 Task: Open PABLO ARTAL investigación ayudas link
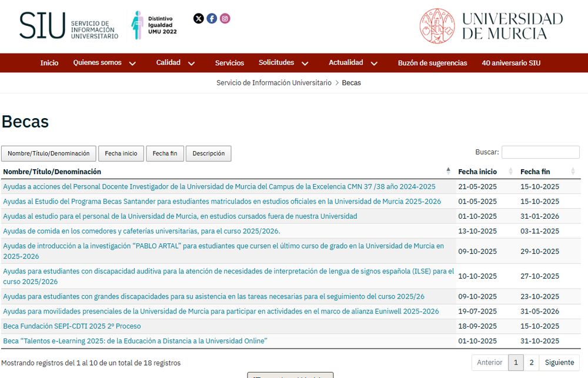click(223, 251)
